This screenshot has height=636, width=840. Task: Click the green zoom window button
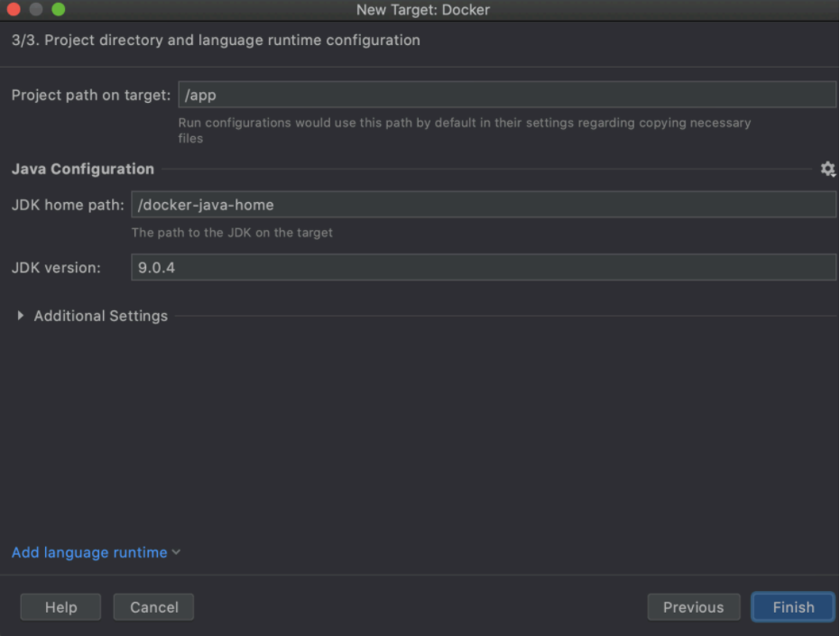click(59, 9)
